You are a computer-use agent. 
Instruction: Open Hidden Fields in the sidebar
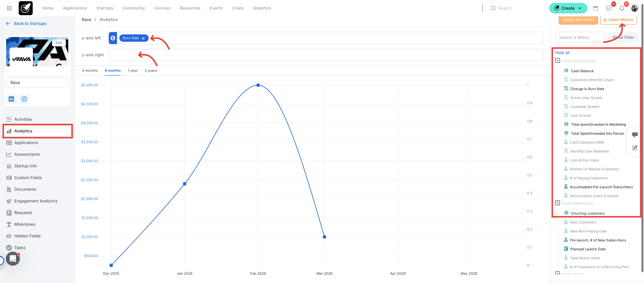pyautogui.click(x=37, y=236)
